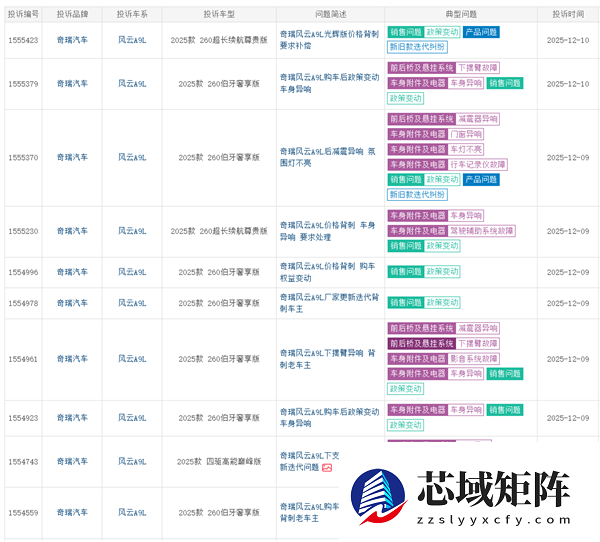Select the 行车记录仪故障 tag
The height and width of the screenshot is (542, 600).
[x=478, y=165]
